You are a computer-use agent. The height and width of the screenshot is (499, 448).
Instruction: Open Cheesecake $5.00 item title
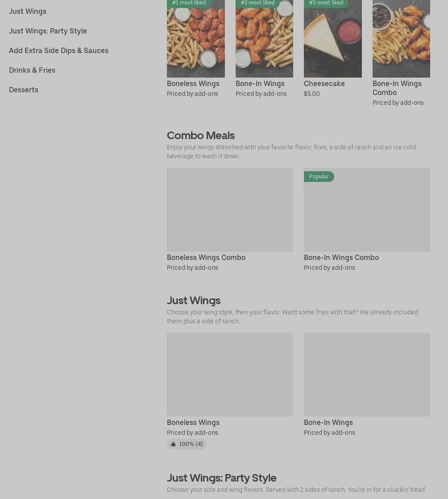(324, 84)
